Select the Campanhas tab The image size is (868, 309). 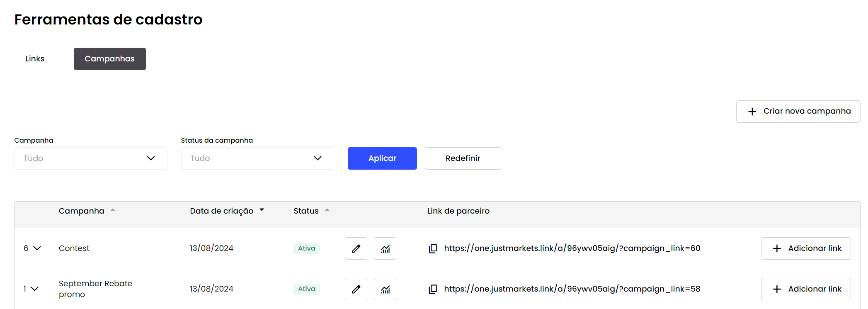point(110,59)
